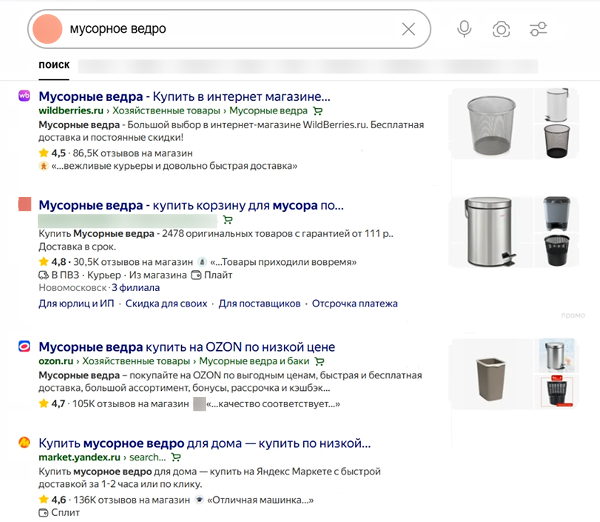Click shopping cart icon next to wildberries.ru
This screenshot has width=600, height=522.
coord(317,110)
